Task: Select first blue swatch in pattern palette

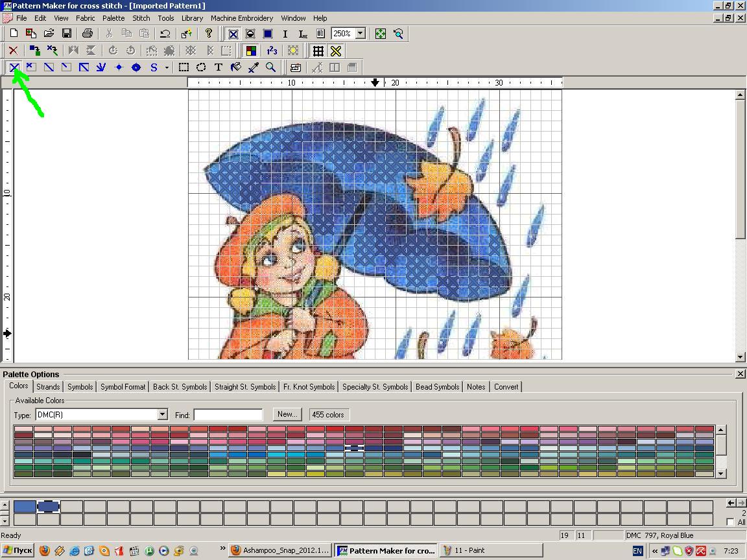Action: point(25,506)
